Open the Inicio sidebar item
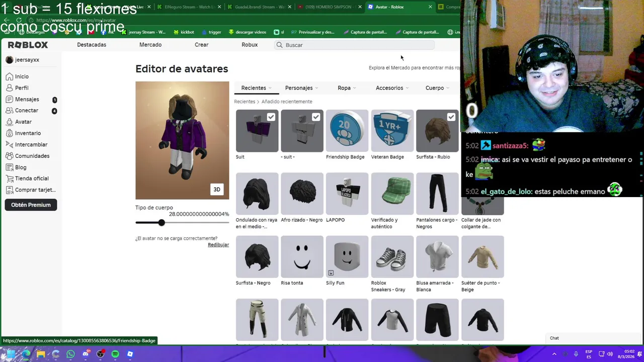 18,76
